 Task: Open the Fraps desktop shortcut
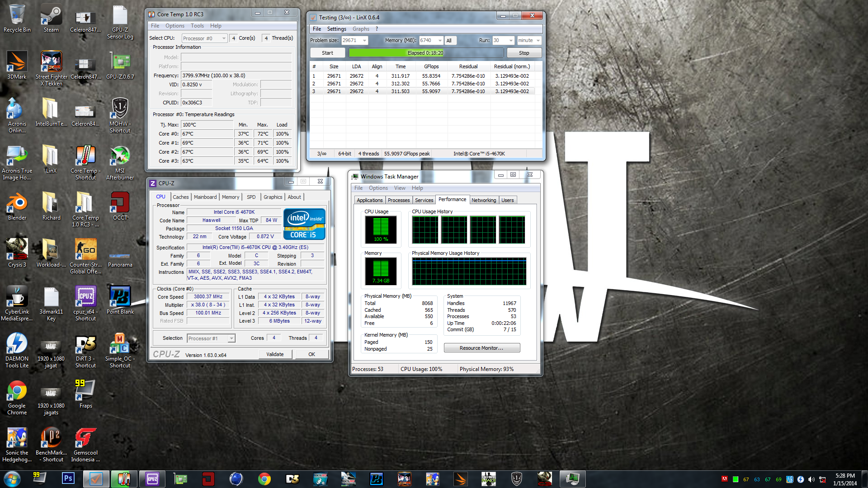(85, 393)
